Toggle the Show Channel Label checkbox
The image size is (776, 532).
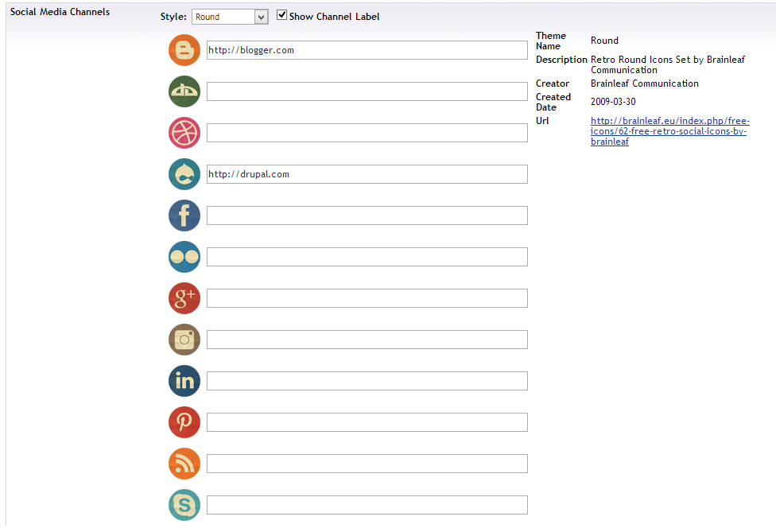coord(281,16)
